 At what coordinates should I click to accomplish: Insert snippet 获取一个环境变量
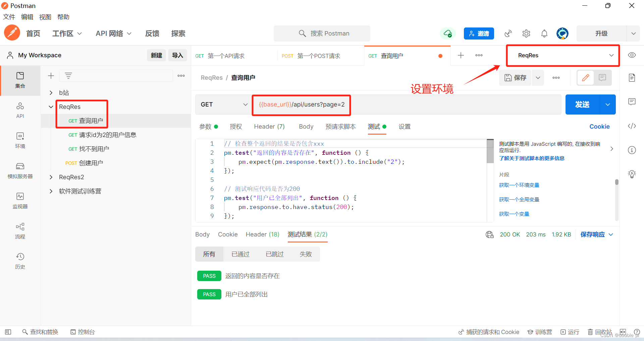[x=519, y=185]
